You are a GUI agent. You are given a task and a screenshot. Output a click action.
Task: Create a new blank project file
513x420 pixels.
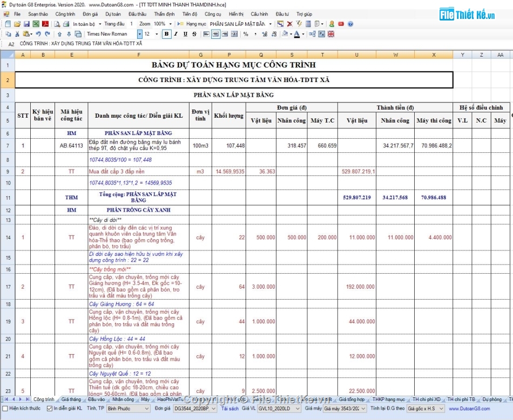(8, 24)
